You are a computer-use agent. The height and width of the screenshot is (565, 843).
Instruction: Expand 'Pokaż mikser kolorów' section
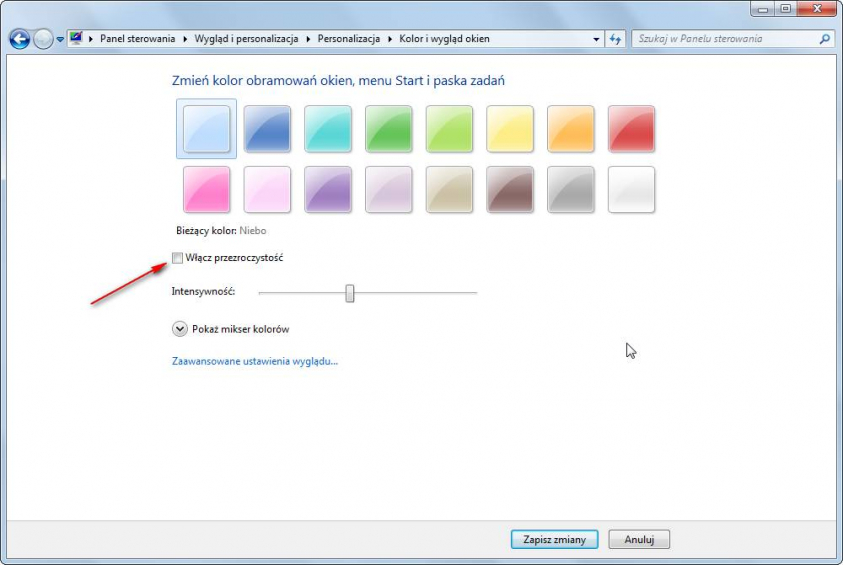180,329
